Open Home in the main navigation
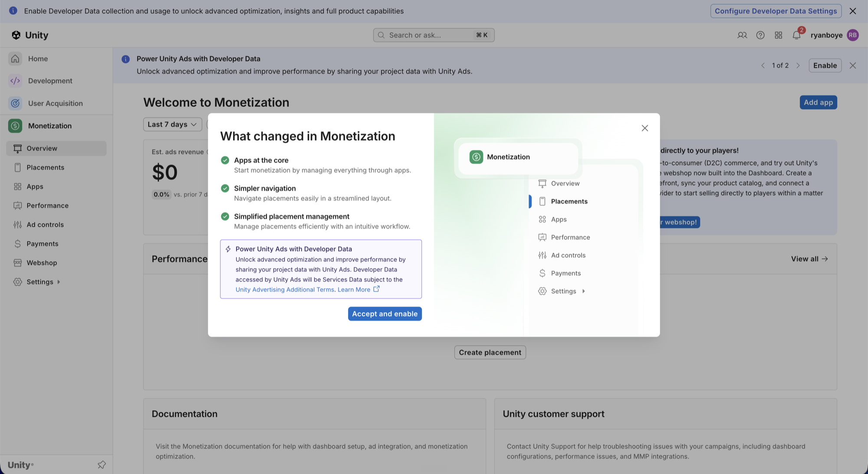Screen dimensions: 868x474 click(x=56, y=59)
